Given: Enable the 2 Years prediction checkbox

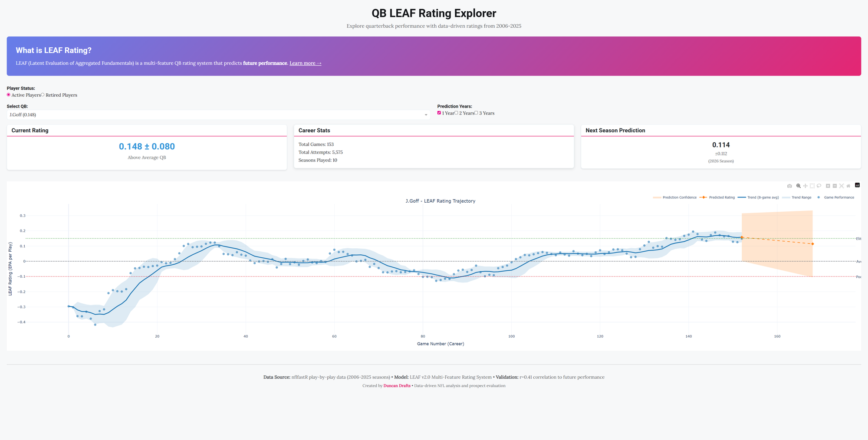Looking at the screenshot, I should 456,113.
